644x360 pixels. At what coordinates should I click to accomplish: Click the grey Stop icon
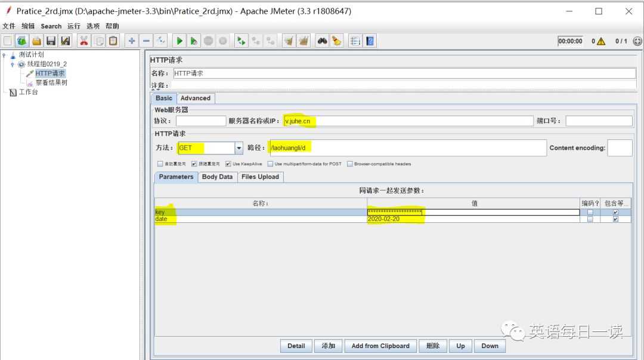208,41
